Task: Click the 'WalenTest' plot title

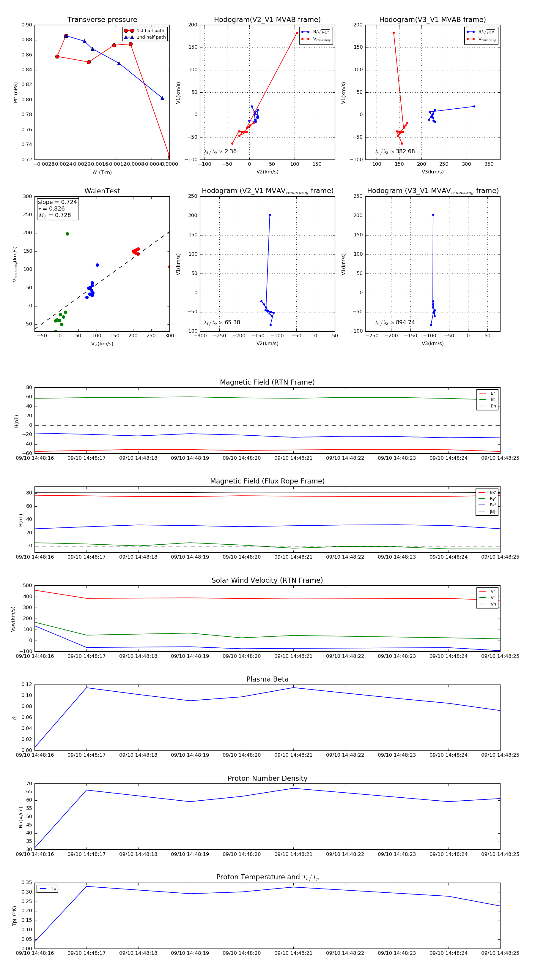Action: [102, 191]
